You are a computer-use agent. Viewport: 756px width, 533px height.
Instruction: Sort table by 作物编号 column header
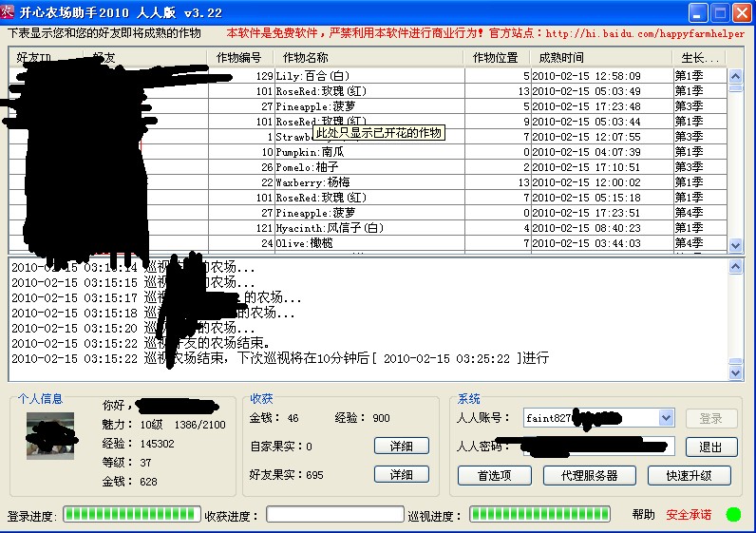241,58
